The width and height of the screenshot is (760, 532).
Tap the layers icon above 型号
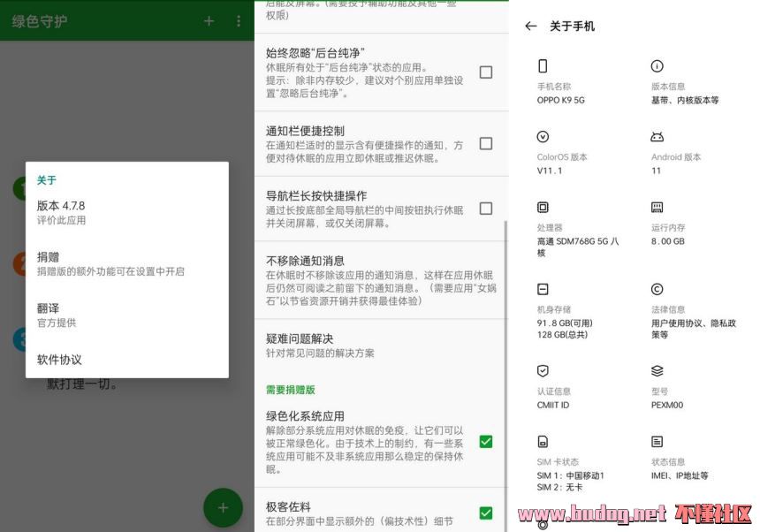(x=657, y=371)
